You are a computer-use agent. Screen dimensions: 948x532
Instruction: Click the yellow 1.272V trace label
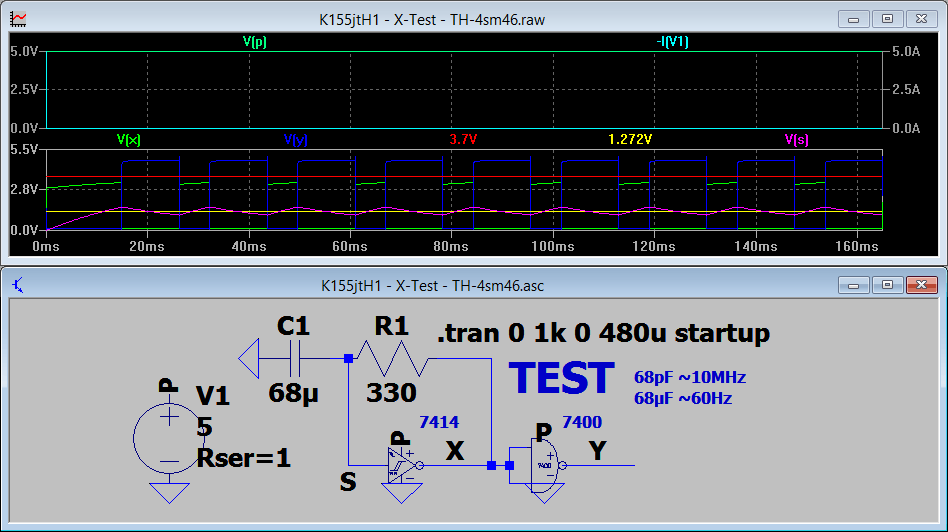click(x=630, y=140)
